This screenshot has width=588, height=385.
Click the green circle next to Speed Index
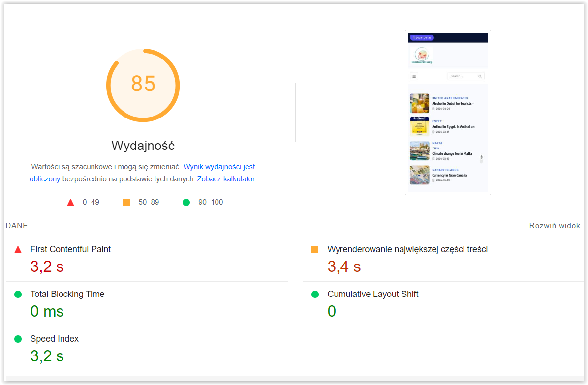click(18, 339)
